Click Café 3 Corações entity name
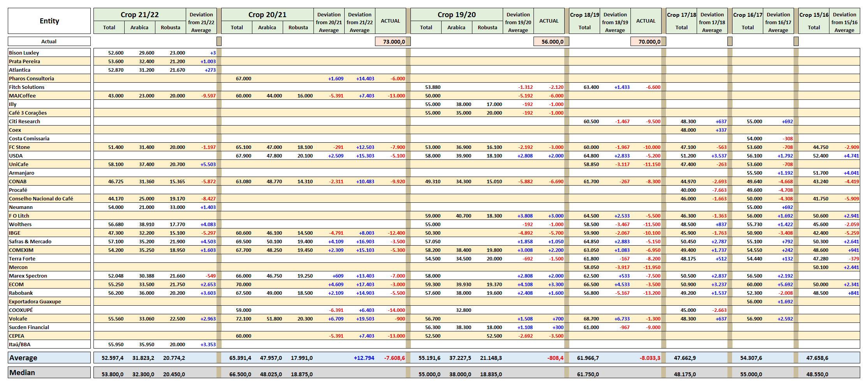The height and width of the screenshot is (386, 868). pos(28,113)
